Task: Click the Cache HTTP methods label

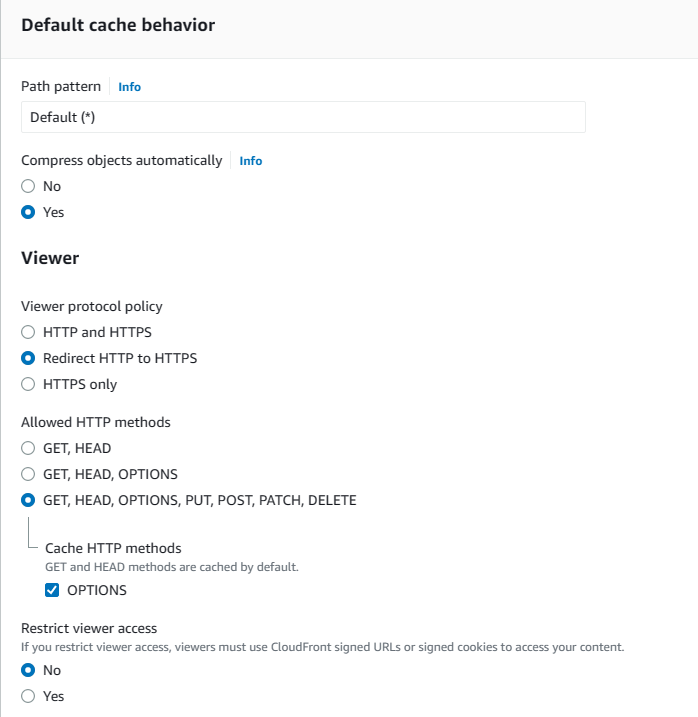Action: pyautogui.click(x=113, y=548)
